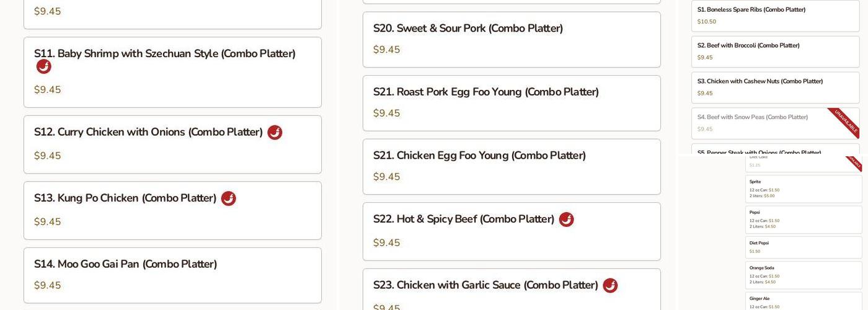
Task: Click the spicy chili icon on S11 Baby Shrimp
Action: [x=43, y=66]
